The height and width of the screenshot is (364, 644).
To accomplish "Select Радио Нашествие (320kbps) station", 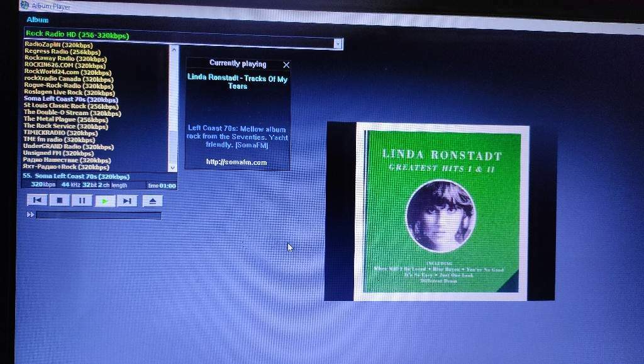I will 67,160.
